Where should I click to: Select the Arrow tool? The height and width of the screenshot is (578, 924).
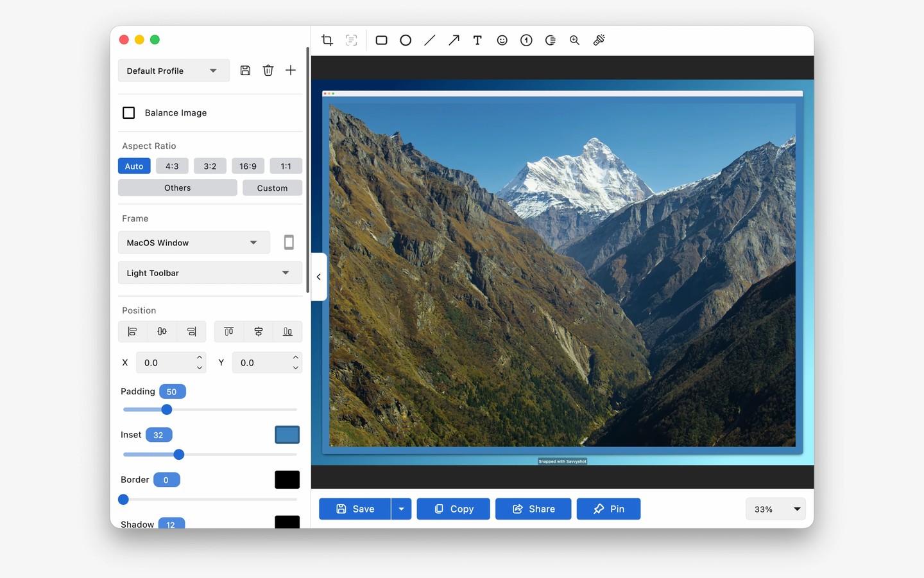(x=454, y=40)
